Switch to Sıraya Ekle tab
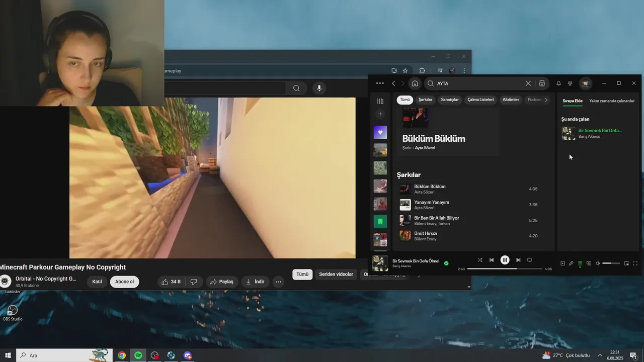The height and width of the screenshot is (362, 644). pos(573,101)
